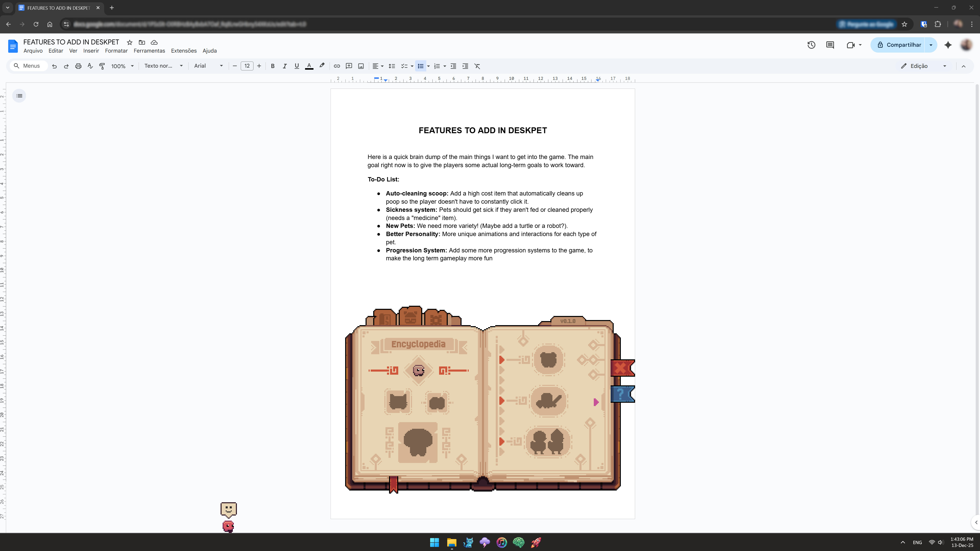Open the Arial font family dropdown
This screenshot has width=980, height=551.
(x=209, y=66)
